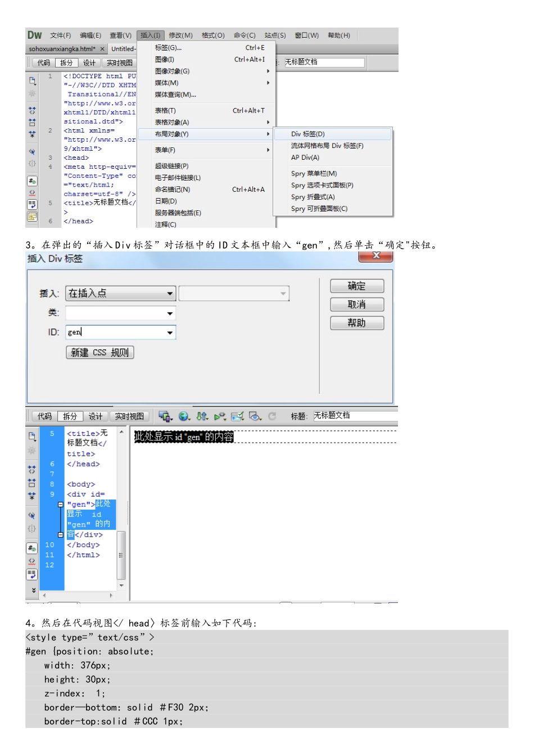Click the 标题 field above the gen-div design view
This screenshot has height=756, width=534.
355,416
